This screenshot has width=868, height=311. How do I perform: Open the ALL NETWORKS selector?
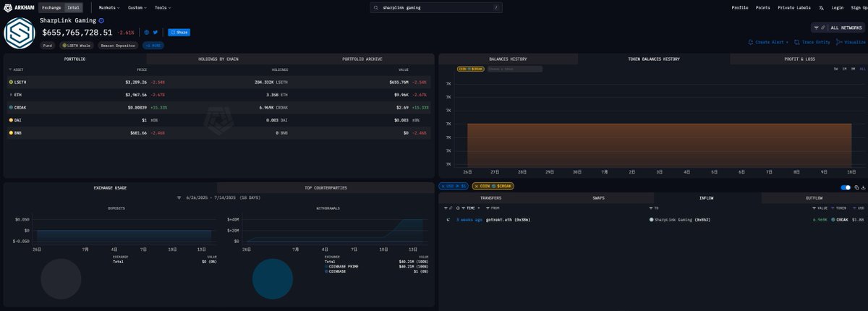pos(838,27)
